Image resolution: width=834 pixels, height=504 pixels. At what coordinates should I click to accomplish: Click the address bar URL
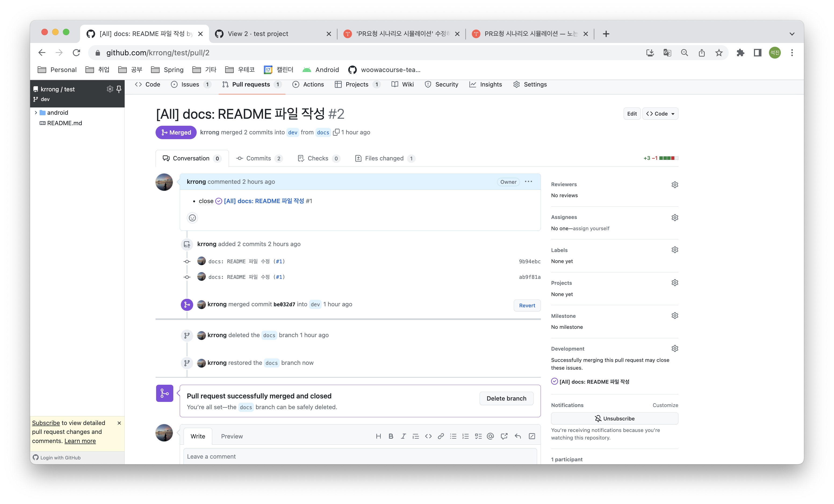tap(158, 53)
